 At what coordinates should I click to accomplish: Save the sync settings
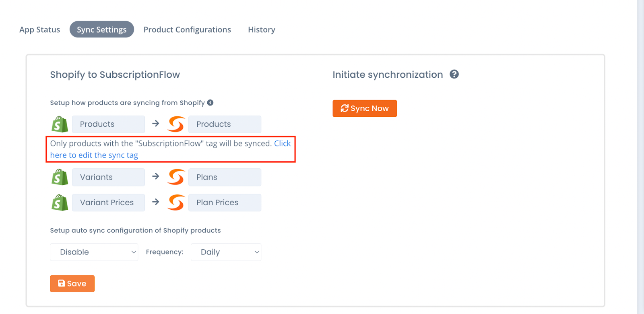(72, 284)
